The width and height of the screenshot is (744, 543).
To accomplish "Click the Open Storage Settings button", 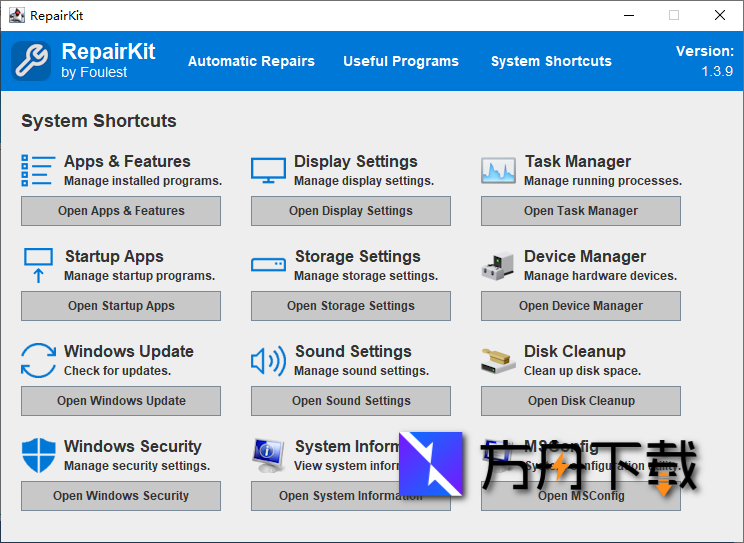I will pos(351,306).
